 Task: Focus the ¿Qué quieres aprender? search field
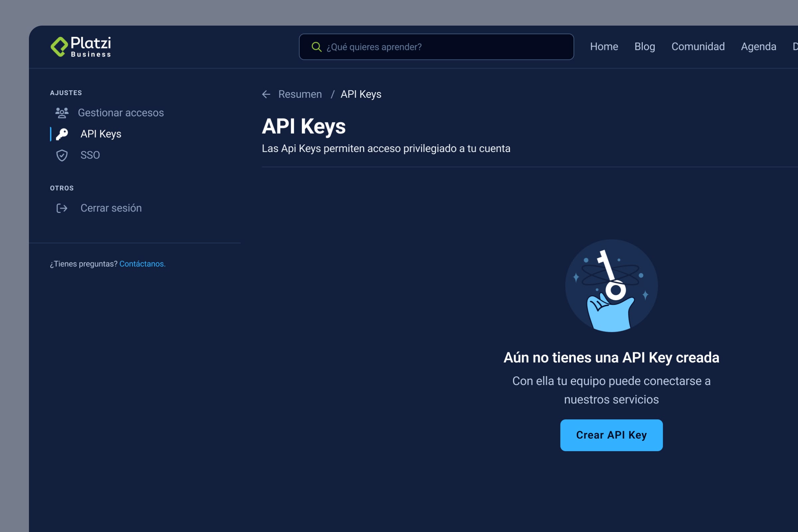[441, 47]
